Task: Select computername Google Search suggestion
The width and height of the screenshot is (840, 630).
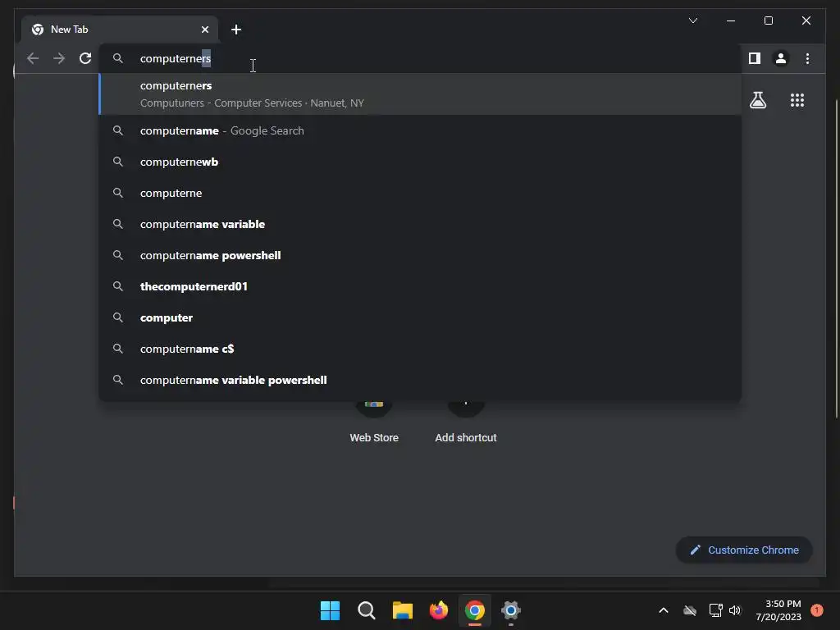Action: pyautogui.click(x=421, y=130)
